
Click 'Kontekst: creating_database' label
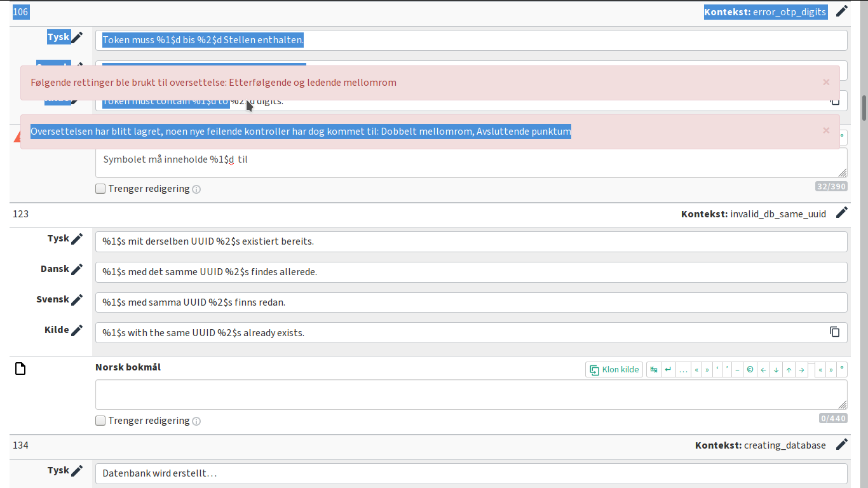761,445
